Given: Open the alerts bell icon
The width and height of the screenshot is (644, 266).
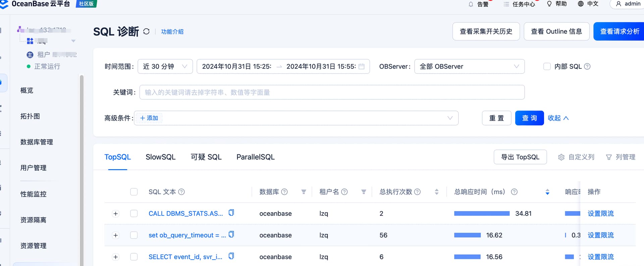Looking at the screenshot, I should point(471,4).
